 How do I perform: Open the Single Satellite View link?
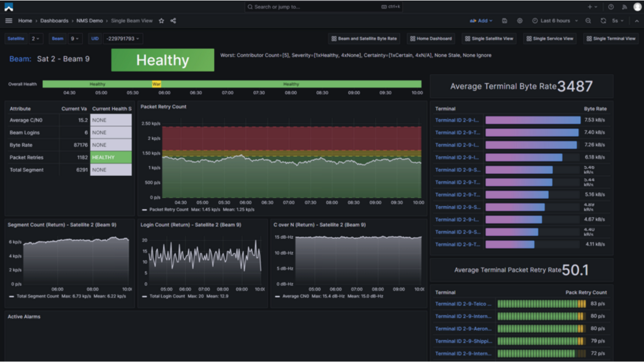[489, 39]
